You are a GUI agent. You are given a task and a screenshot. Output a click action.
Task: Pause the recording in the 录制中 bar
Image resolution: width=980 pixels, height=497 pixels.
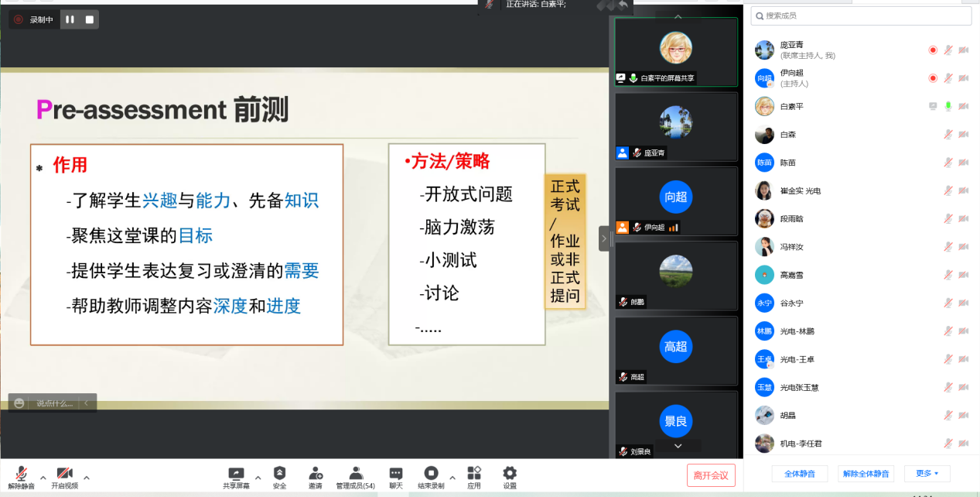coord(70,19)
